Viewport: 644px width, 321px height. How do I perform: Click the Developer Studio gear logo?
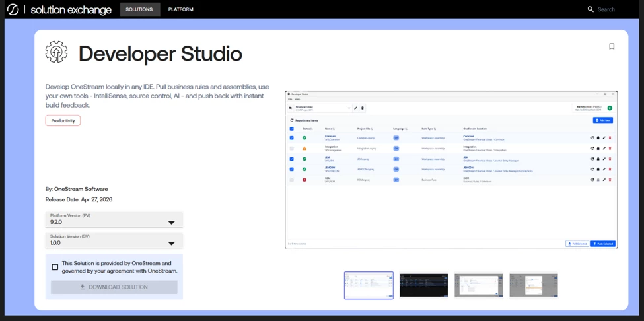(56, 52)
